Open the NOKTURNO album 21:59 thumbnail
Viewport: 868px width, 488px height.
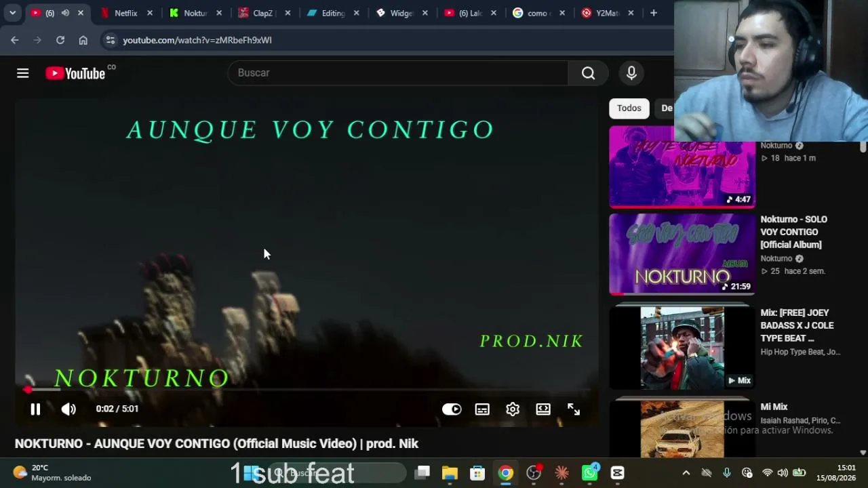[x=682, y=254]
